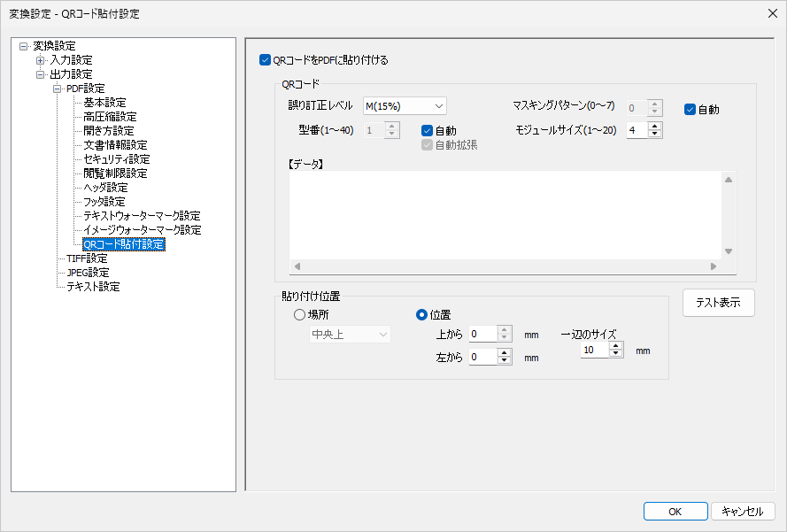Collapse the PDF設定 tree node
The width and height of the screenshot is (787, 532).
point(56,89)
